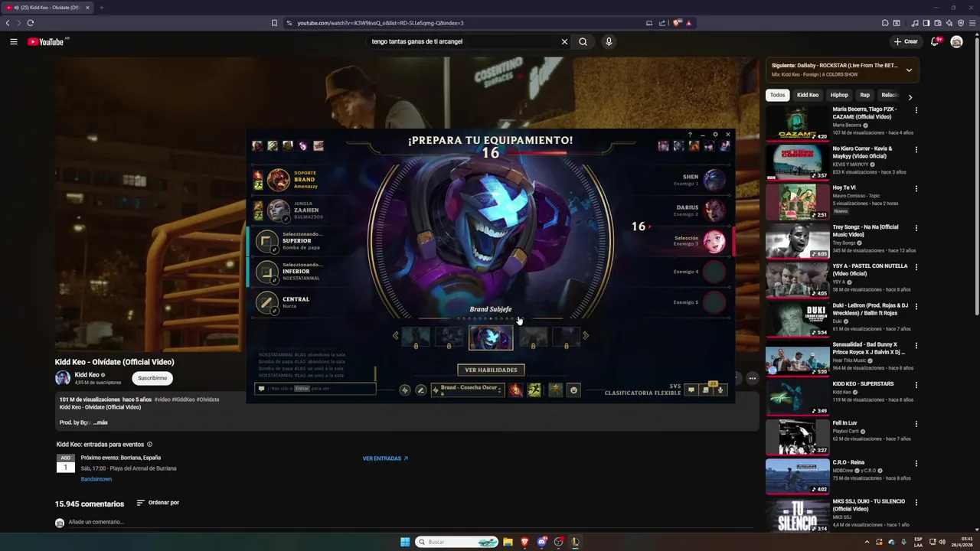
Task: Click the League chat input field
Action: (x=315, y=389)
